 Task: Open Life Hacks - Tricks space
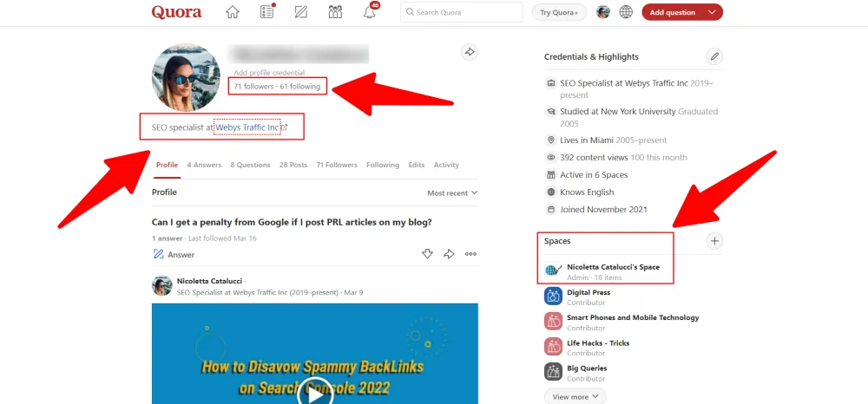click(x=598, y=343)
